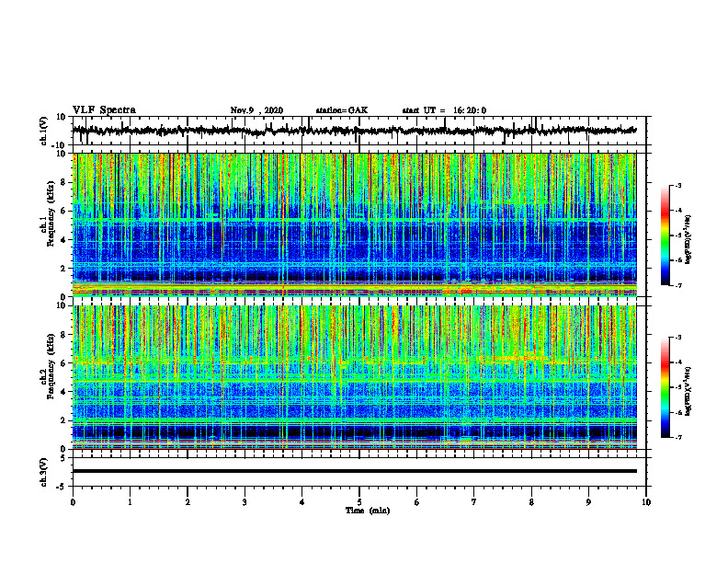
Task: Click the "ch.3(V)" axis label
Action: (44, 472)
